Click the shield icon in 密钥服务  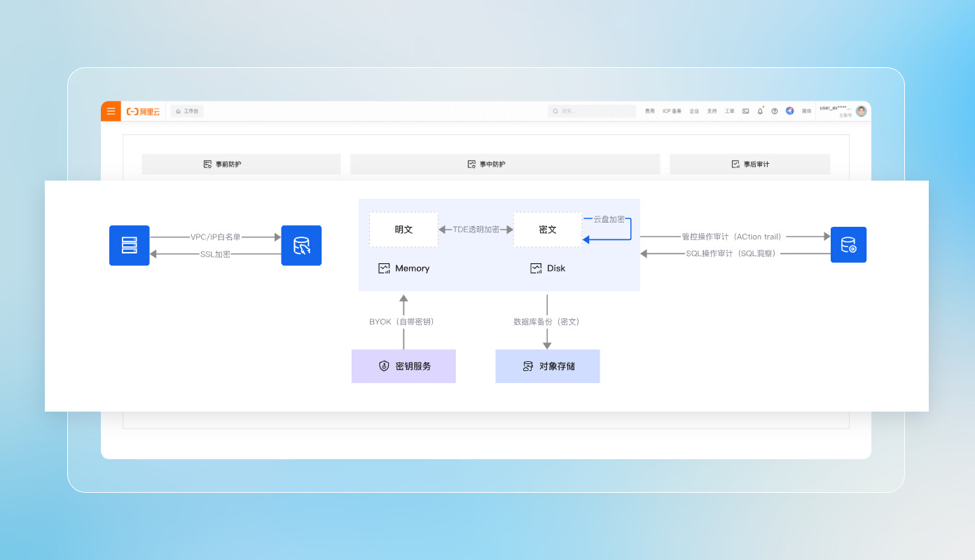[384, 366]
